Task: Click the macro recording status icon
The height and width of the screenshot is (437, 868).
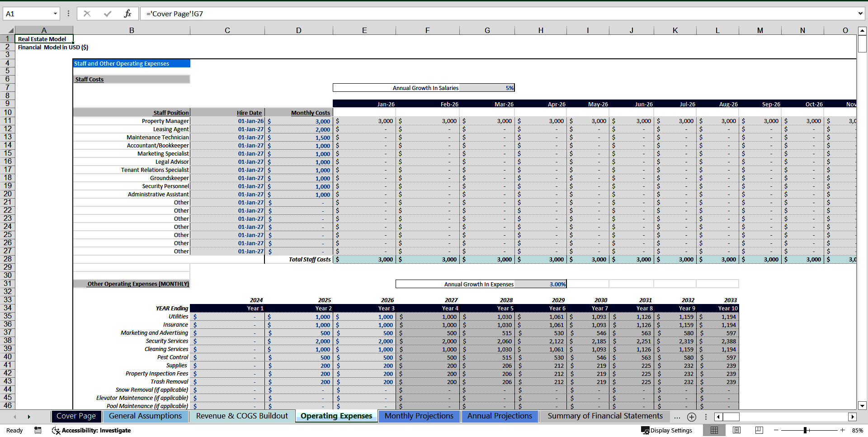Action: (38, 430)
